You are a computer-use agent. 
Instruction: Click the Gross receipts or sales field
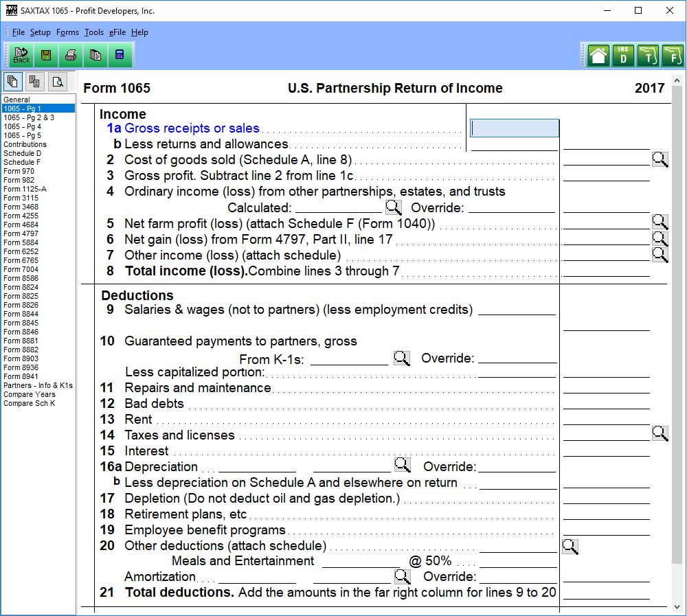click(514, 128)
